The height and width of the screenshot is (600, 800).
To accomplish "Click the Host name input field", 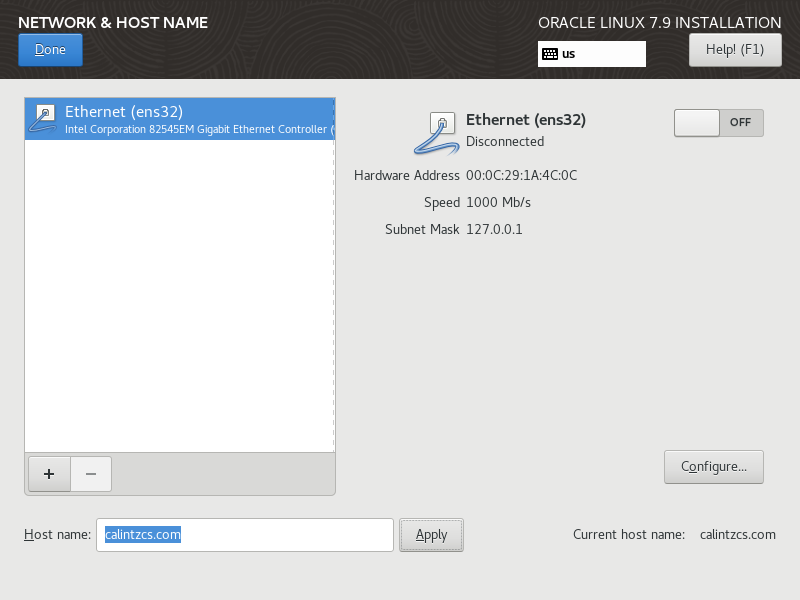I will tap(244, 535).
